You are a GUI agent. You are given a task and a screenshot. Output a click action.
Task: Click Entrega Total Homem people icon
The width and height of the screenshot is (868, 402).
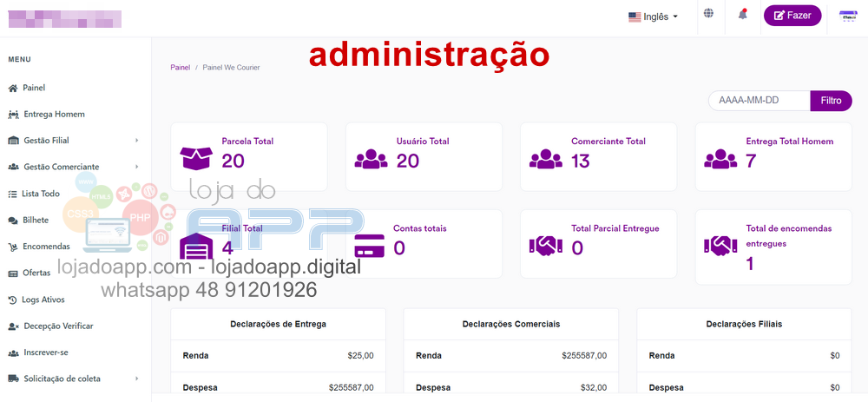pos(720,159)
